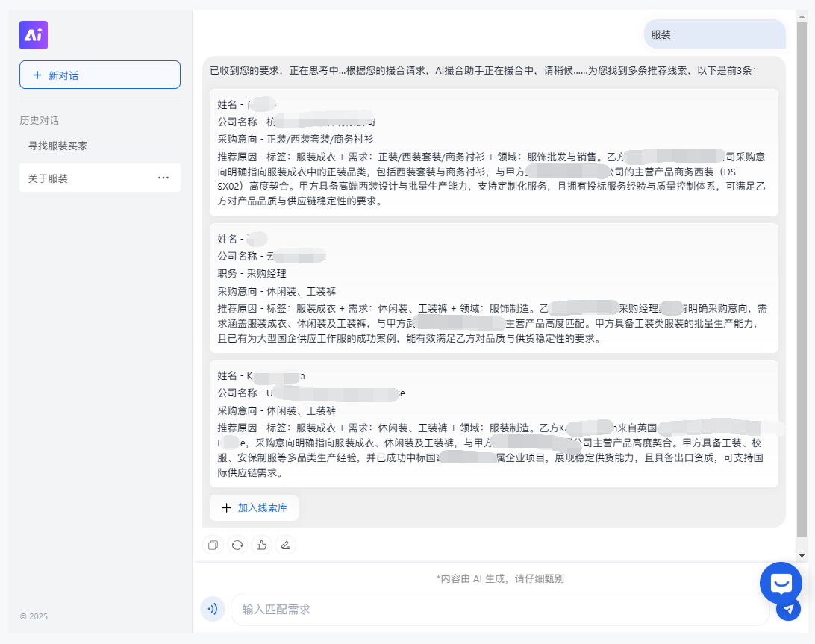Copy the AI response with the copy icon
815x644 pixels.
(213, 545)
